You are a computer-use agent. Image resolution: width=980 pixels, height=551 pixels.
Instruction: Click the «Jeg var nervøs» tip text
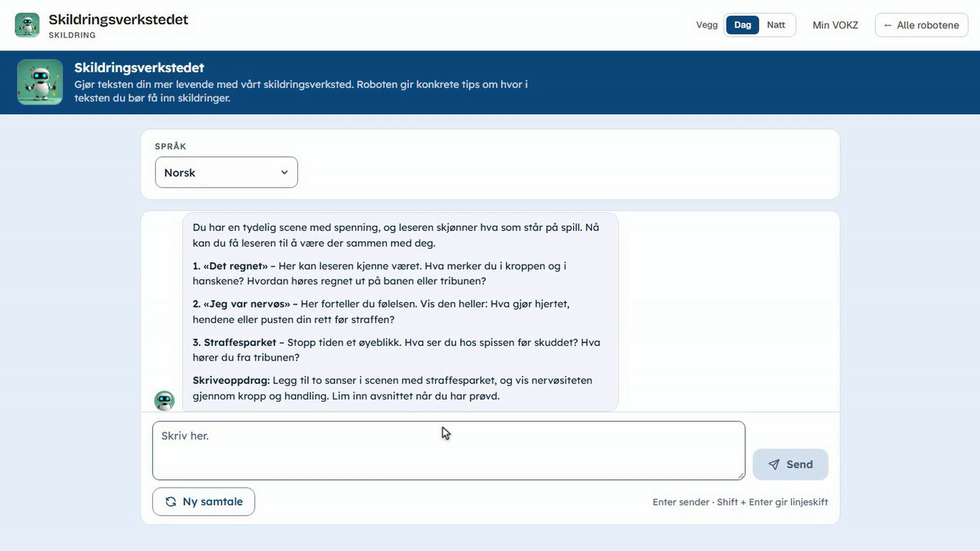coord(247,304)
